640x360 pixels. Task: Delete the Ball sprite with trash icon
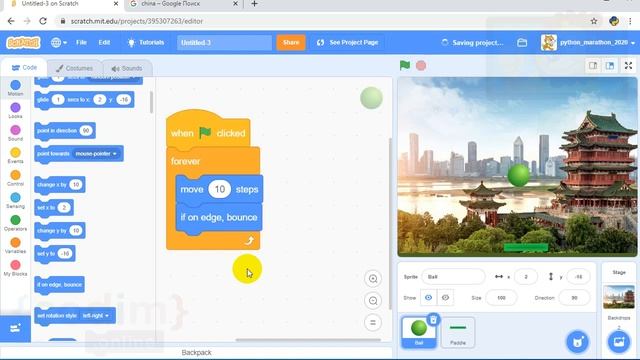point(433,319)
